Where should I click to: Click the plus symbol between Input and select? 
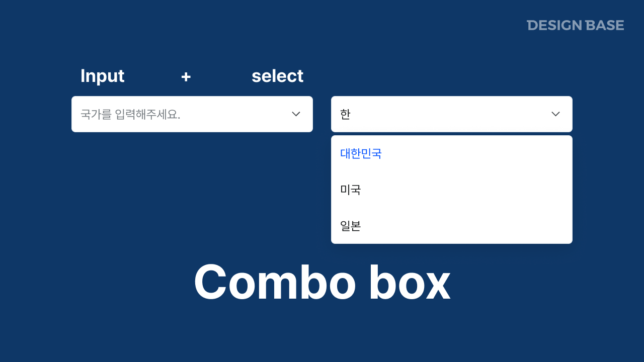[x=186, y=76]
